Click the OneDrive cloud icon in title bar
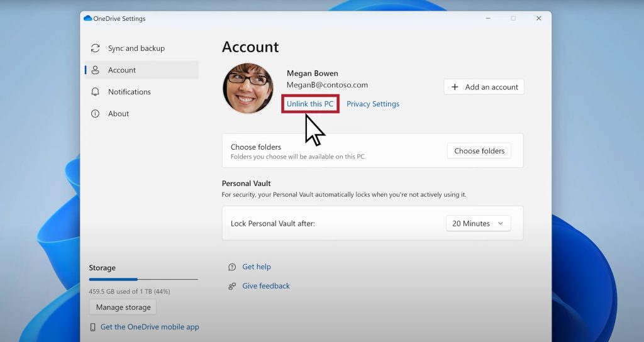 (x=88, y=19)
